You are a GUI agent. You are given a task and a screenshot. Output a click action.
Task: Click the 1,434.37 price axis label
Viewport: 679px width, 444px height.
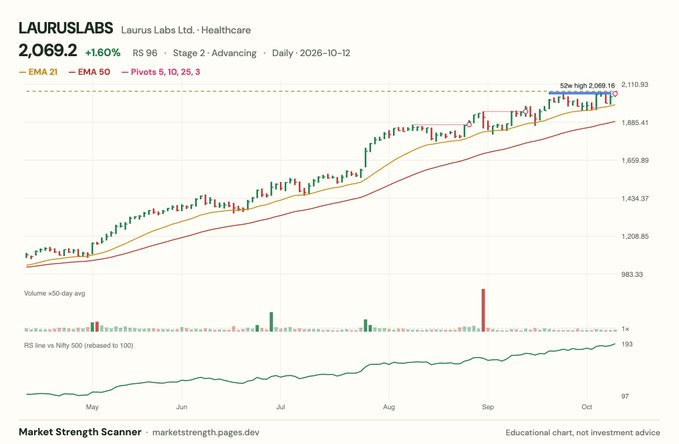[x=635, y=198]
